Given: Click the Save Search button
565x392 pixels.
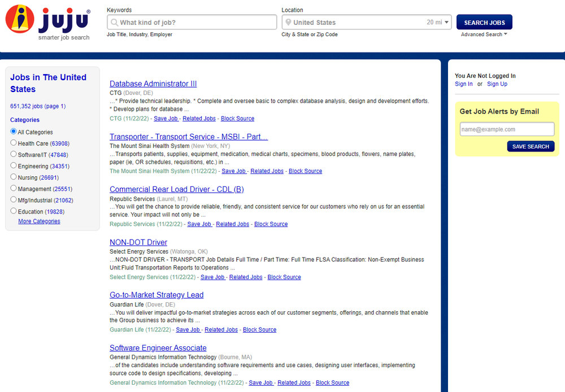Looking at the screenshot, I should coord(531,146).
